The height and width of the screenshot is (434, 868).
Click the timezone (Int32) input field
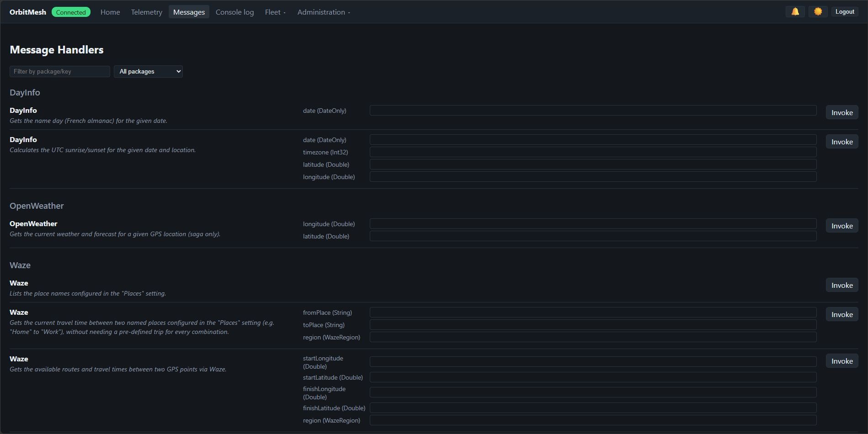pyautogui.click(x=593, y=152)
